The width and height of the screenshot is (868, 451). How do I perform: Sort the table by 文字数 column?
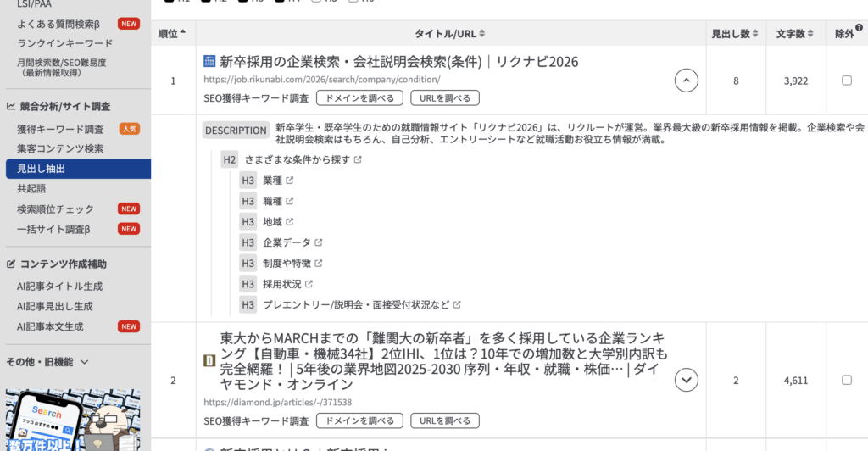pos(796,34)
